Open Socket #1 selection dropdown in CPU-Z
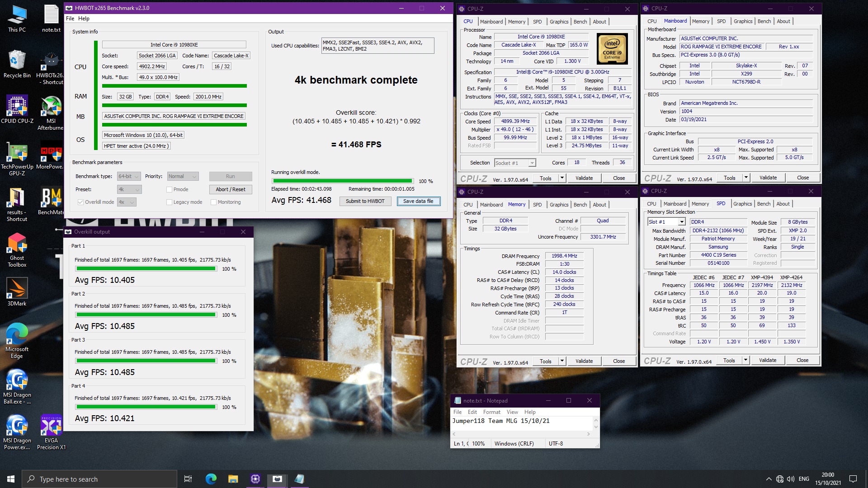868x488 pixels. tap(515, 163)
